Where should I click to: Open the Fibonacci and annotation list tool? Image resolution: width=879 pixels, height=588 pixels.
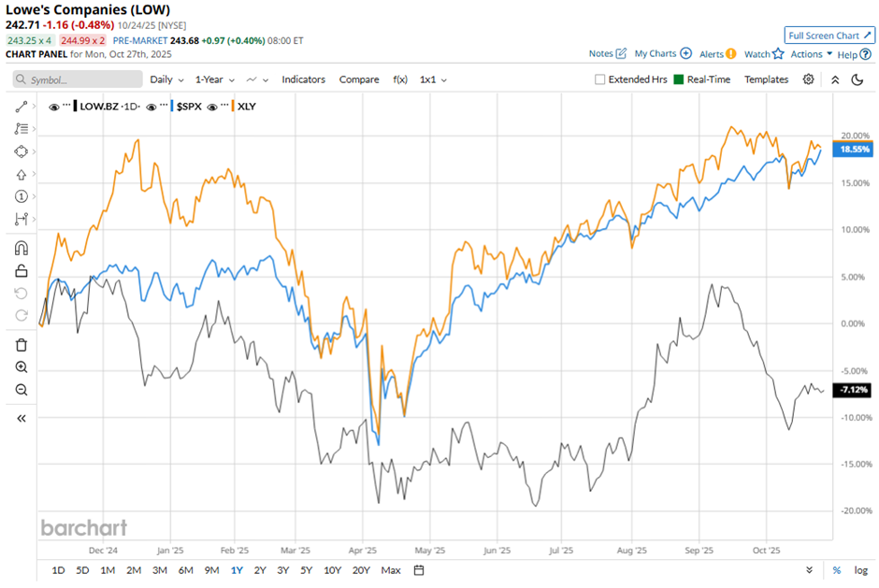pos(22,129)
